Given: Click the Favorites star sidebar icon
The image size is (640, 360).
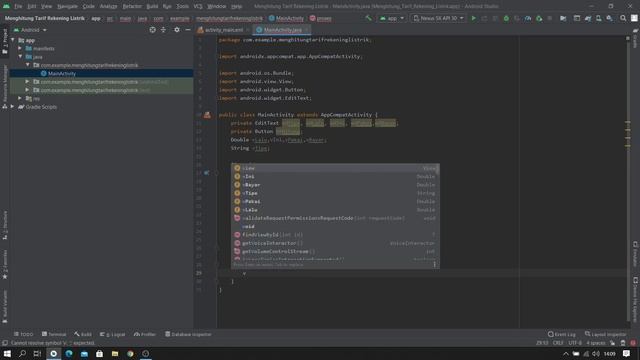Looking at the screenshot, I should 5,277.
